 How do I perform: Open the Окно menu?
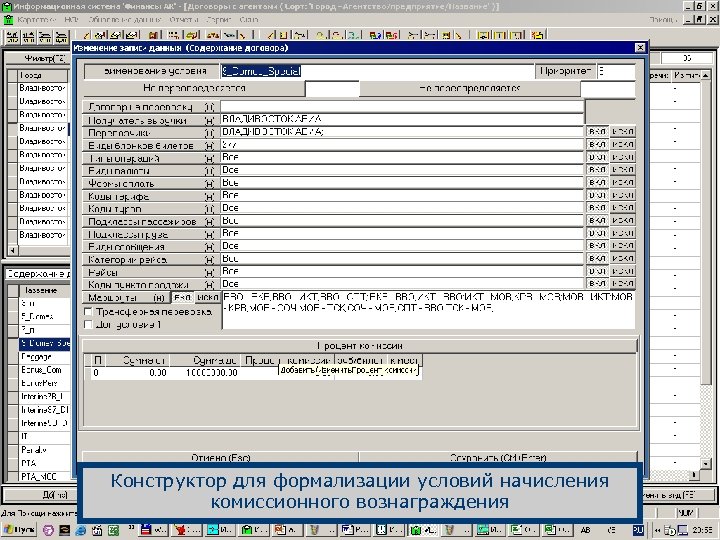click(x=248, y=20)
